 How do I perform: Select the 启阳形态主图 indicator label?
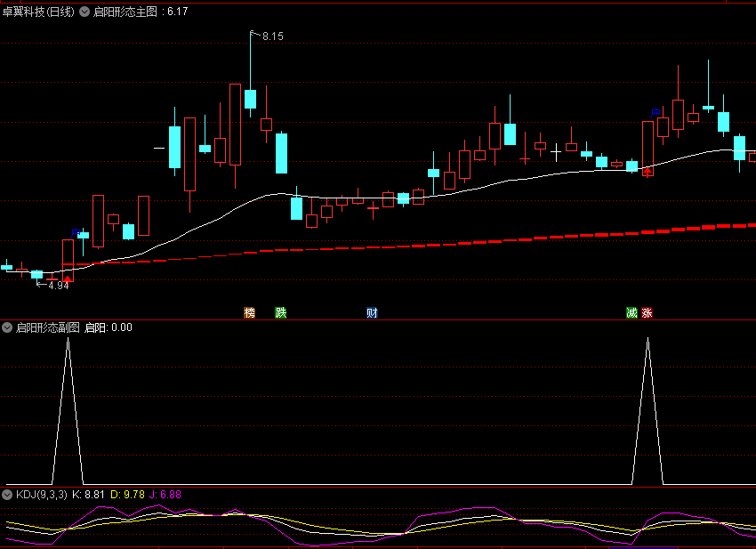125,12
